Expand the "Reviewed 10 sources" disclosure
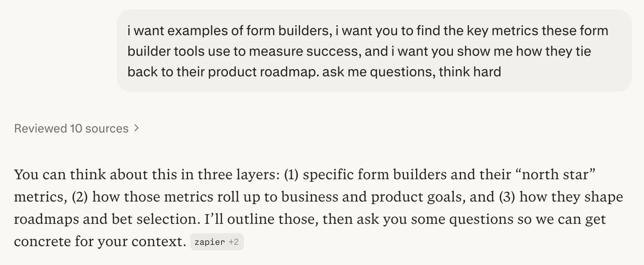The image size is (644, 265). (x=76, y=128)
